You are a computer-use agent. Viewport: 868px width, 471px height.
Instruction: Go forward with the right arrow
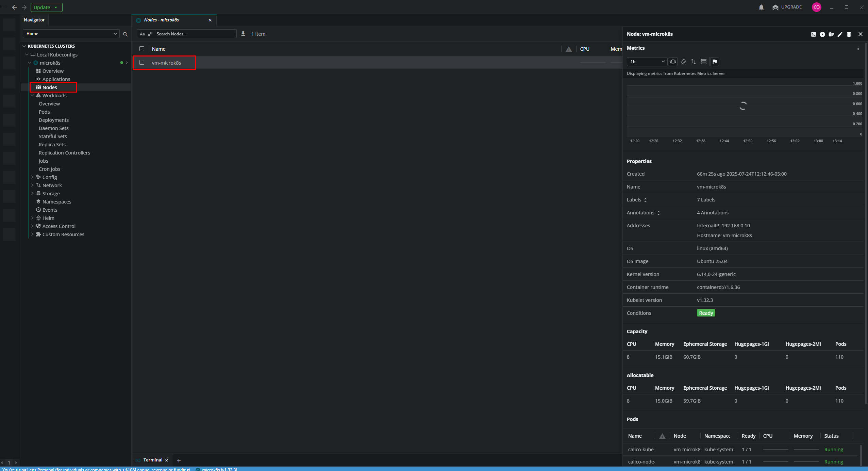pyautogui.click(x=24, y=7)
